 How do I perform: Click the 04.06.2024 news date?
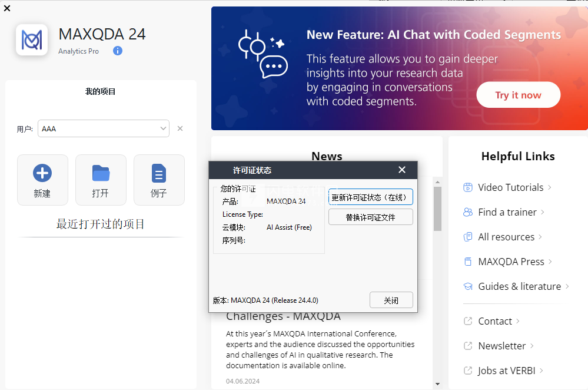[242, 381]
